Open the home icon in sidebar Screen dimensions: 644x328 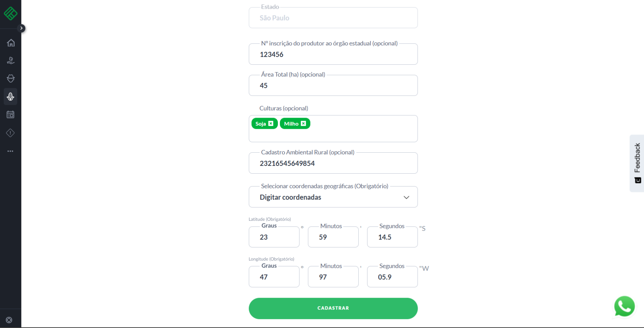pyautogui.click(x=11, y=43)
